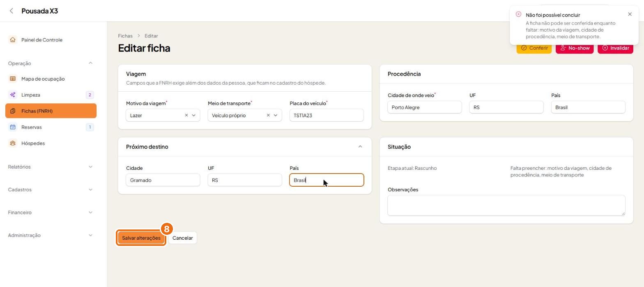This screenshot has height=287, width=644.
Task: Click the red error icon in the toast
Action: click(518, 14)
